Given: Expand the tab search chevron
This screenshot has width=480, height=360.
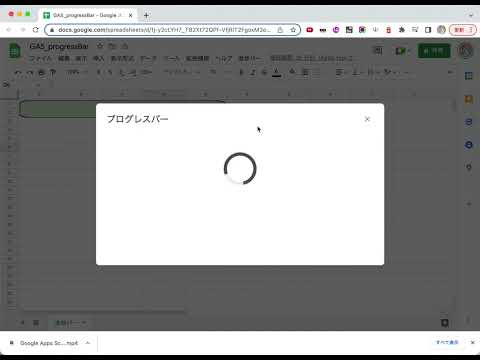Looking at the screenshot, I should (x=471, y=15).
